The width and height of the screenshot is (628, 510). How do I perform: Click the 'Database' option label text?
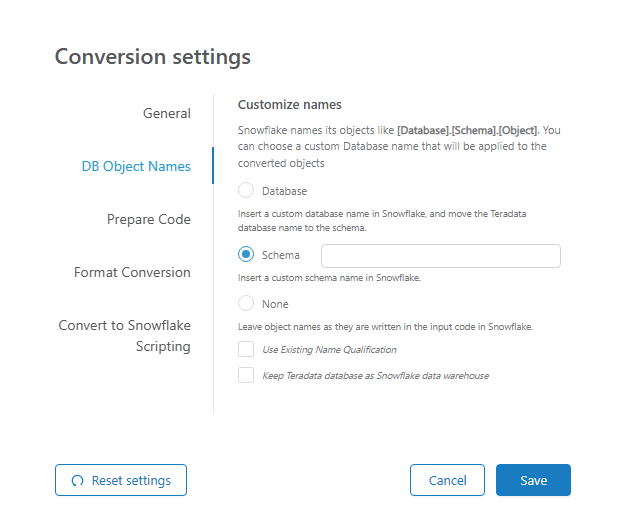tap(284, 190)
